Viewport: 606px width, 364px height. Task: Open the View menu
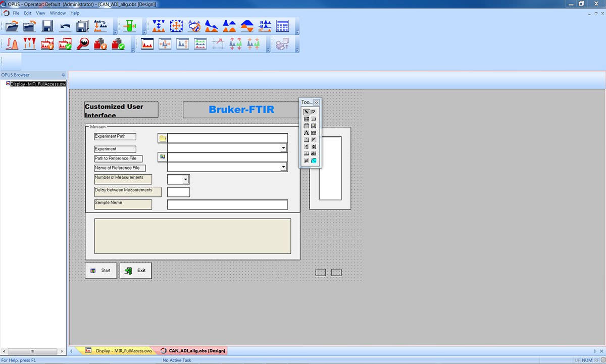point(40,13)
